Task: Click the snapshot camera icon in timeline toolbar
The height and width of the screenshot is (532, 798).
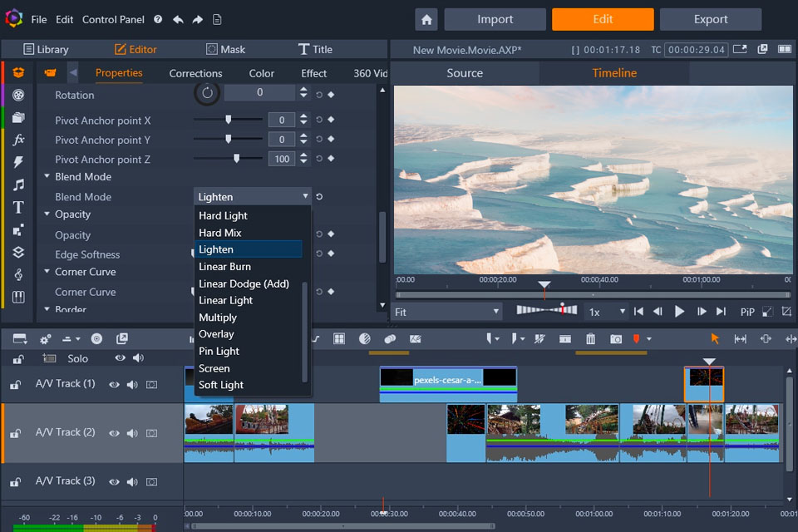Action: pyautogui.click(x=616, y=339)
